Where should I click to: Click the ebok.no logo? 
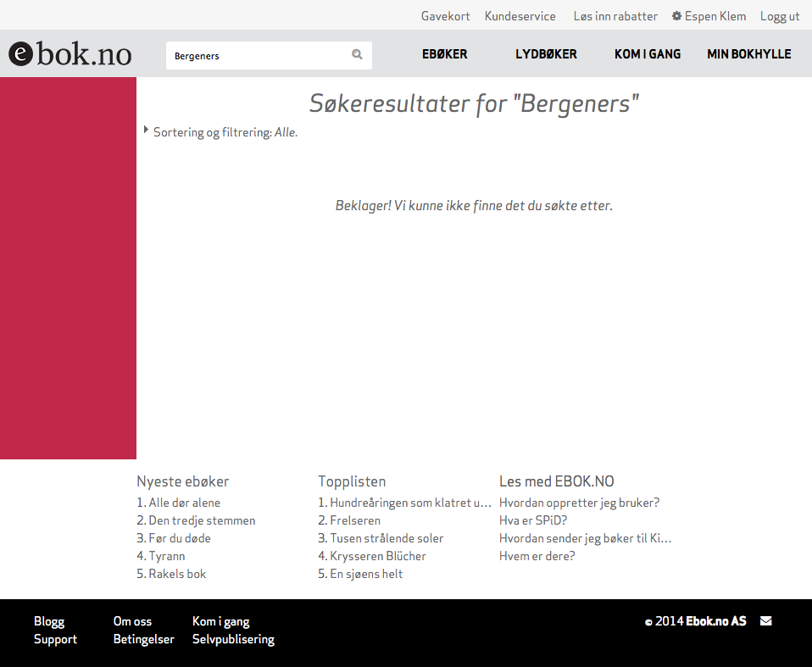(x=70, y=54)
